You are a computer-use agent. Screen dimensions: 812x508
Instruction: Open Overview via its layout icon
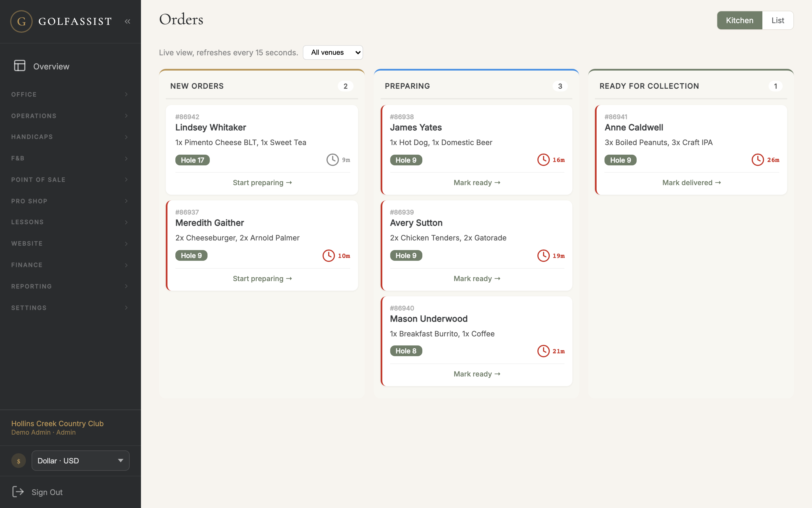19,66
